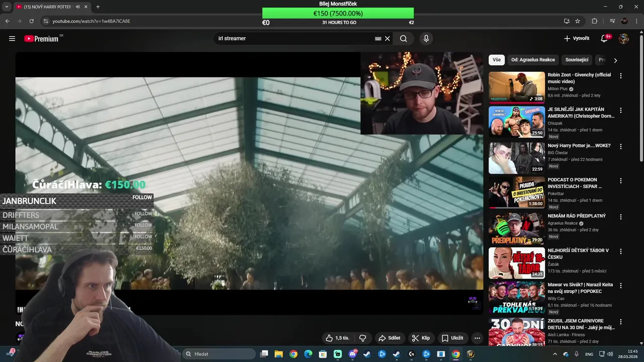
Task: Open the Chlupak channel link
Action: click(555, 123)
